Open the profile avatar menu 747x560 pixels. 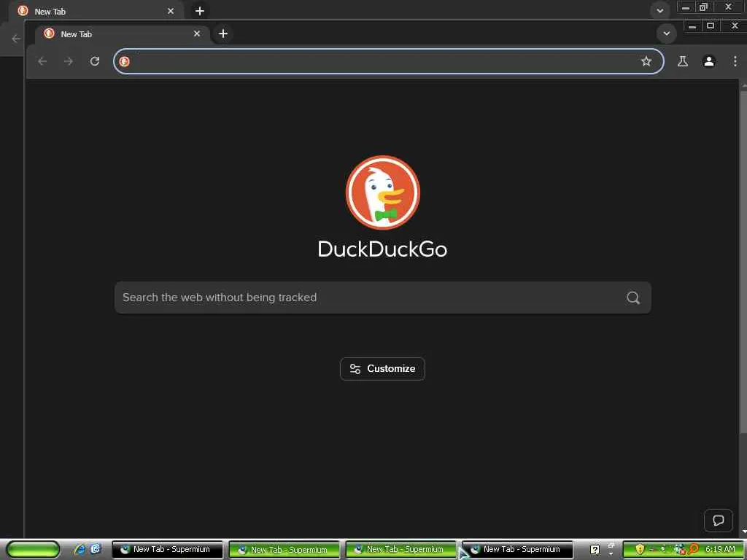(709, 61)
